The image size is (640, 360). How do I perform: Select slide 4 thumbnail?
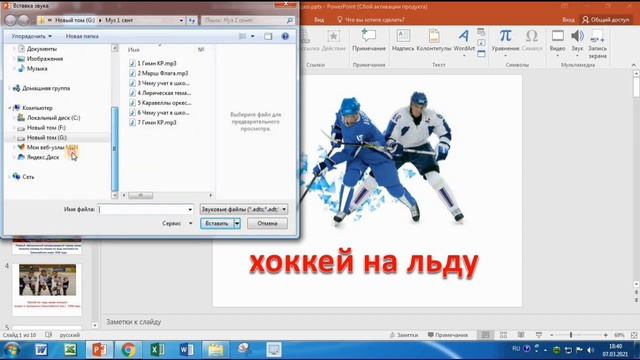[47, 289]
